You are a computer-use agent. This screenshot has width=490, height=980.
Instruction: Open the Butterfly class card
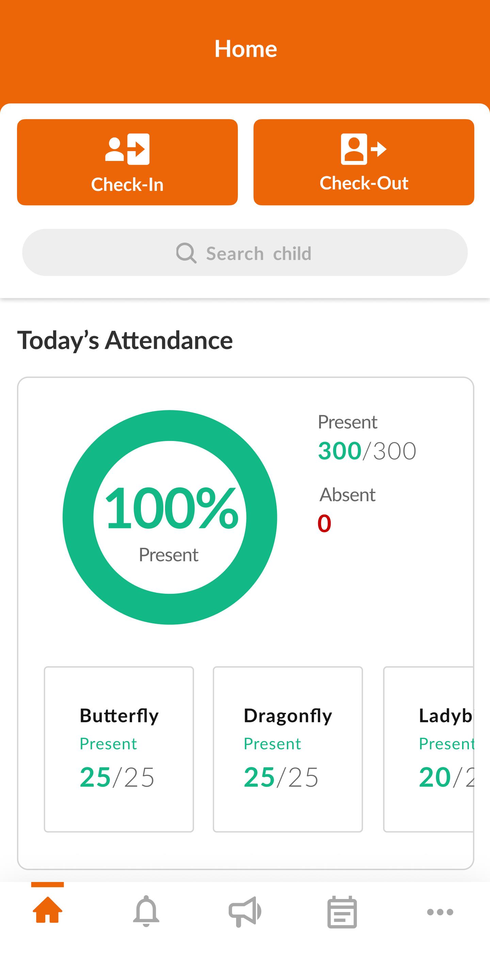[x=119, y=749]
